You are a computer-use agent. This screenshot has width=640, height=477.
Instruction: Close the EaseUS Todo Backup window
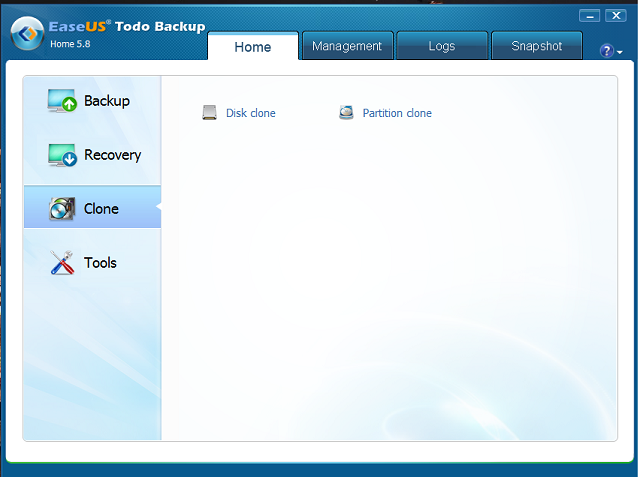616,16
